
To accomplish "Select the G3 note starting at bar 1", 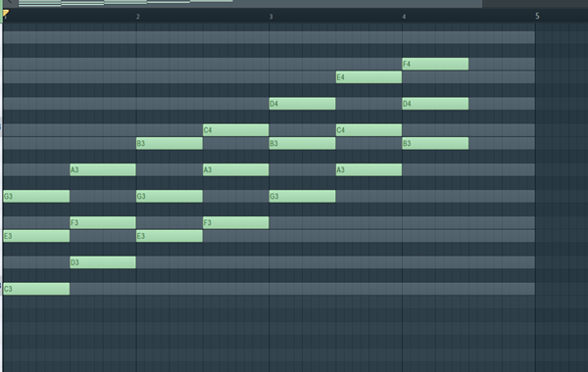I will (36, 197).
